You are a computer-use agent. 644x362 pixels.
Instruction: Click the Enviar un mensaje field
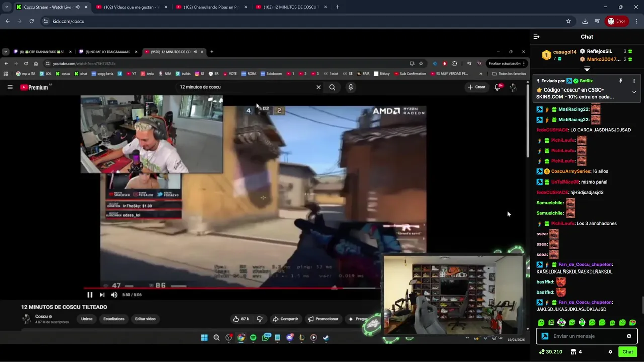tap(587, 336)
